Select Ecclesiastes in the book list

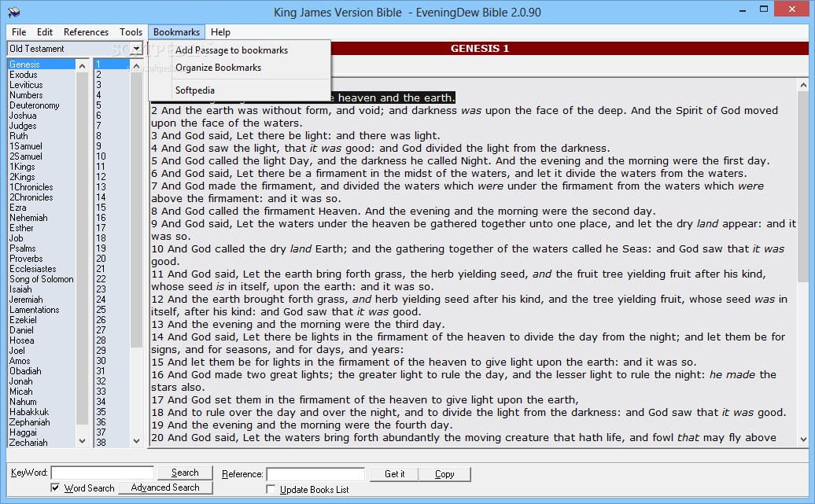42,269
